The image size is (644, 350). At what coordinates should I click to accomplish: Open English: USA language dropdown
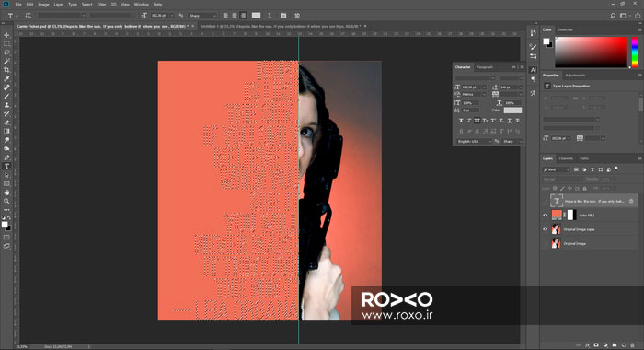pos(474,142)
